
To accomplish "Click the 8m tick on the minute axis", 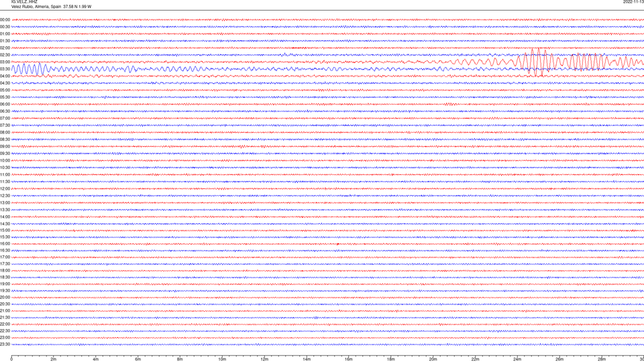I will [180, 359].
